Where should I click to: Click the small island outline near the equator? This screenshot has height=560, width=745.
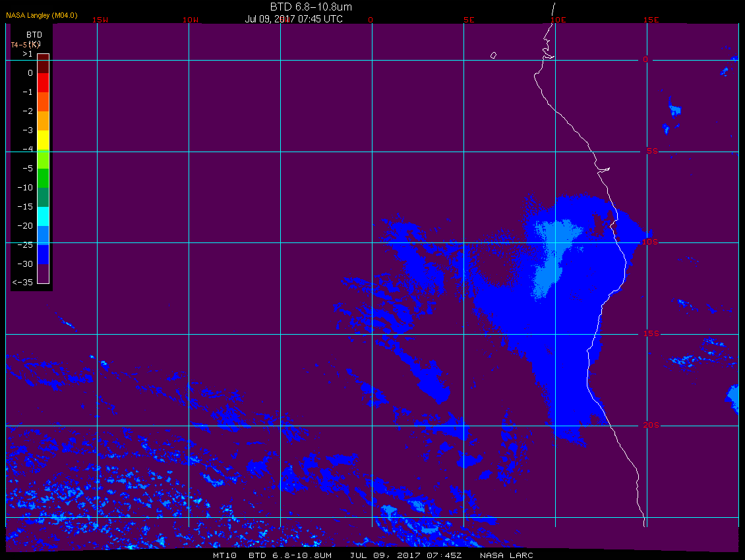[x=494, y=55]
